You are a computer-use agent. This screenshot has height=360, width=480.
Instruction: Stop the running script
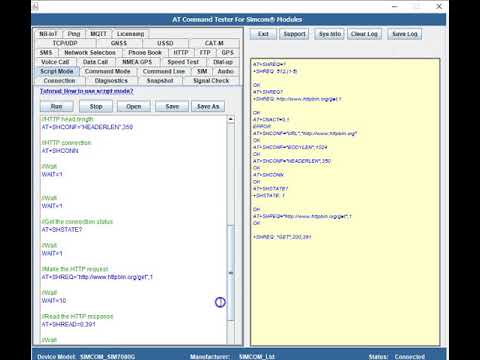tap(96, 106)
